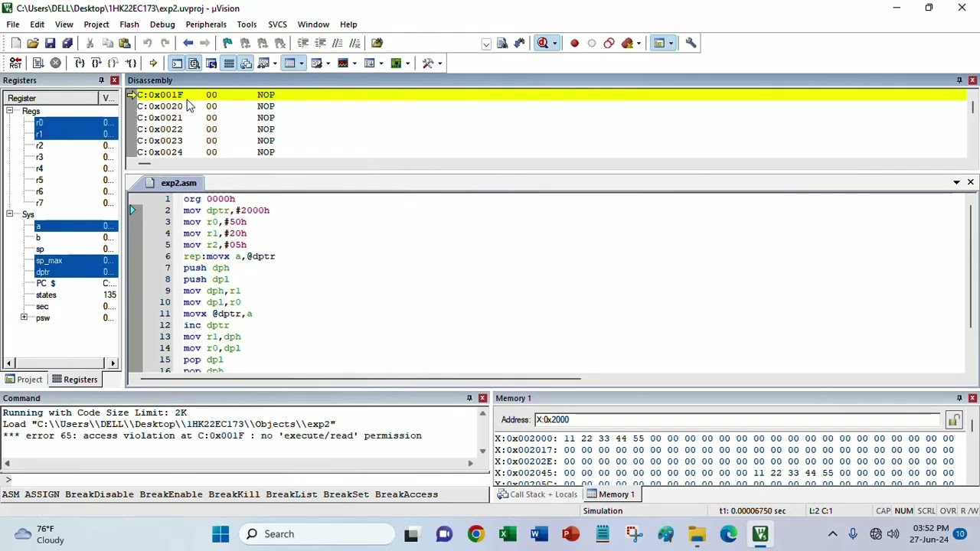This screenshot has width=980, height=551.
Task: Click the Open file icon
Action: pos(33,43)
